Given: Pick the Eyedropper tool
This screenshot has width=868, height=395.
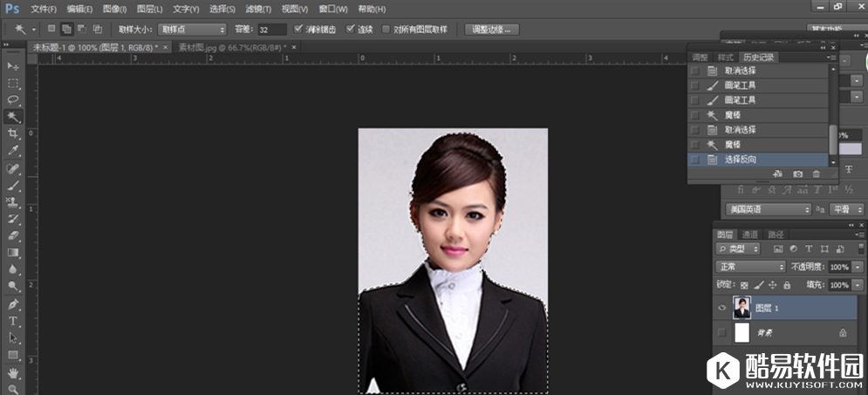Looking at the screenshot, I should tap(13, 150).
